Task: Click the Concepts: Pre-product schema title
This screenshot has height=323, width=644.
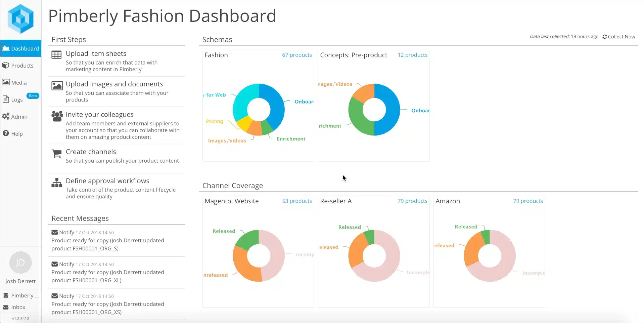Action: [x=354, y=55]
